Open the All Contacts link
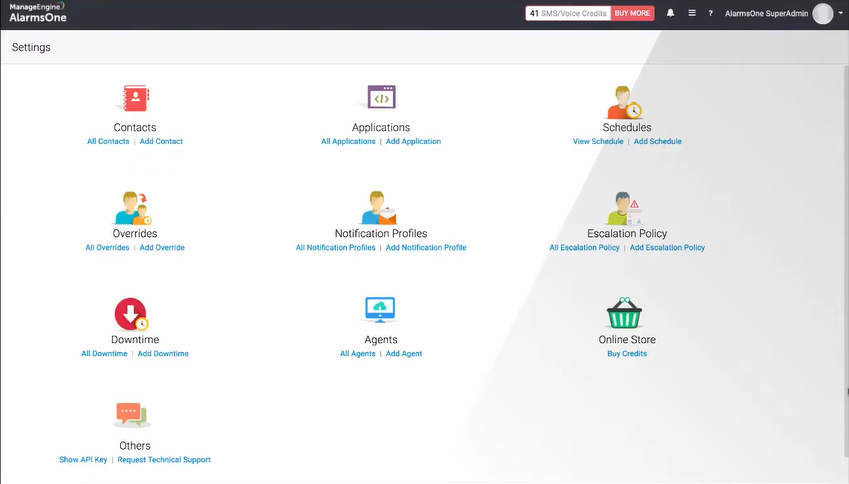 pos(108,141)
